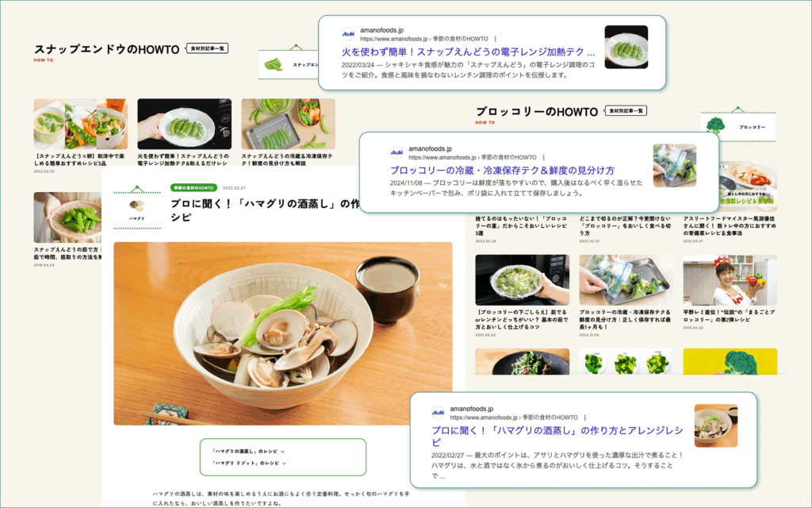
Task: Expand the 「ハマグリ リゾット」のレシピ anchor link
Action: click(249, 464)
